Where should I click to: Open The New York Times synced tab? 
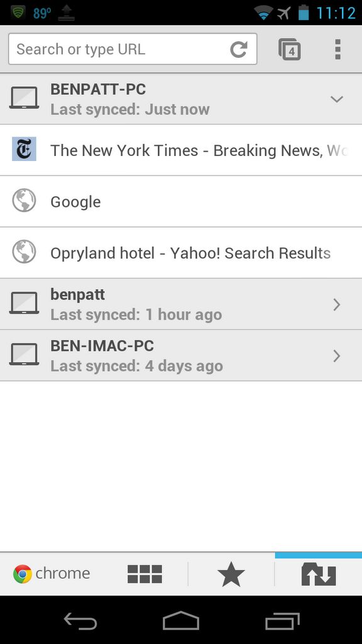pos(181,150)
